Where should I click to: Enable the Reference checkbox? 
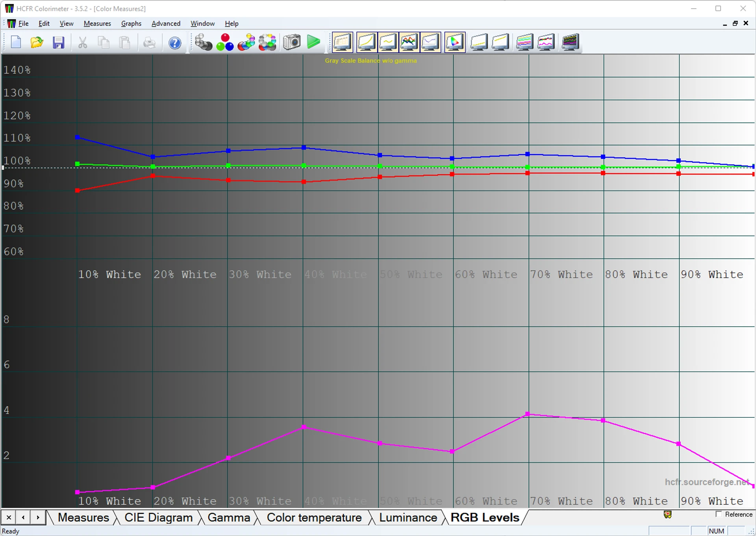pos(719,514)
